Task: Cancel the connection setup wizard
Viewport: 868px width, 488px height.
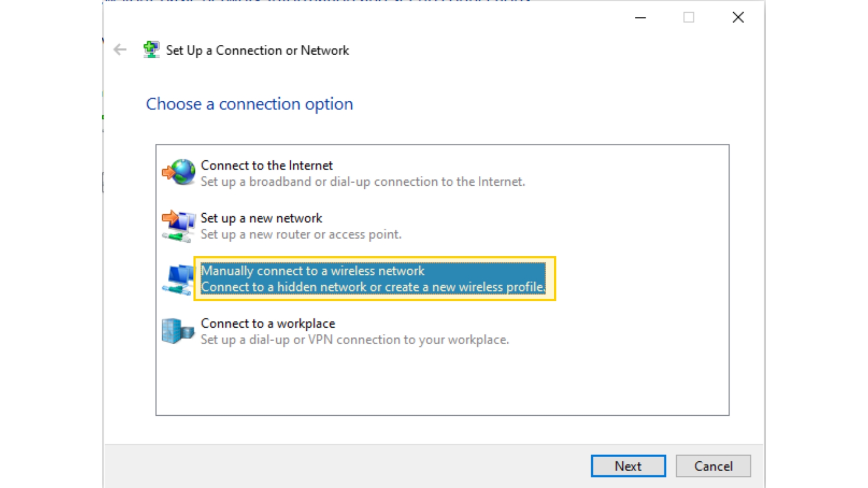Action: click(713, 466)
